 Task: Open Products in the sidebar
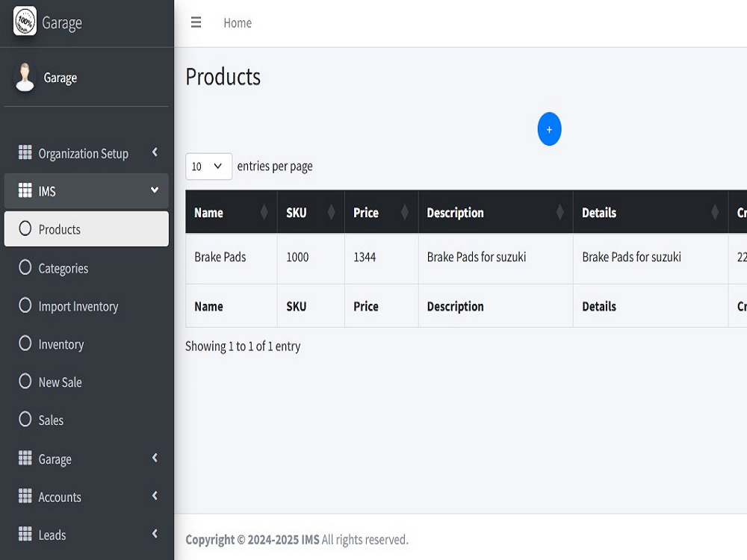(86, 229)
